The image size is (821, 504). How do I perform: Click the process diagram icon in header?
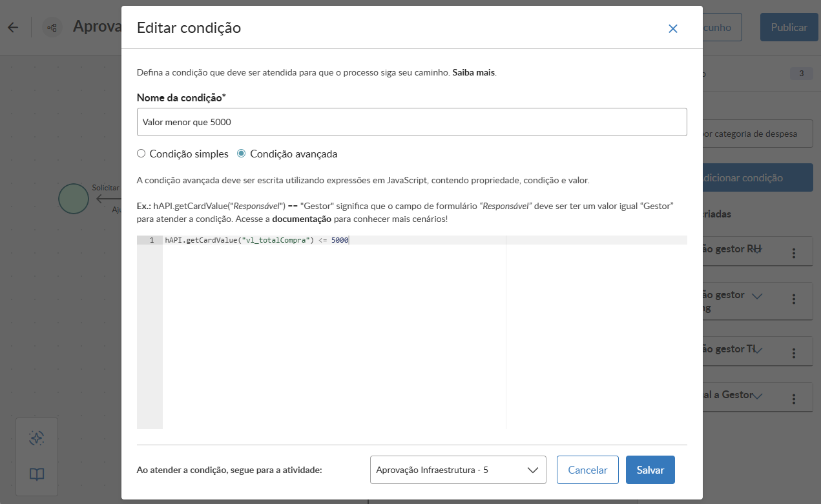click(x=52, y=28)
